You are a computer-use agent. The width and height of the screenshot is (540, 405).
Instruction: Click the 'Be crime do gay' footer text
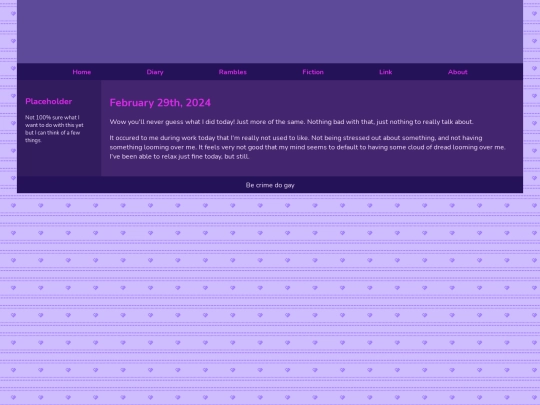pyautogui.click(x=270, y=185)
